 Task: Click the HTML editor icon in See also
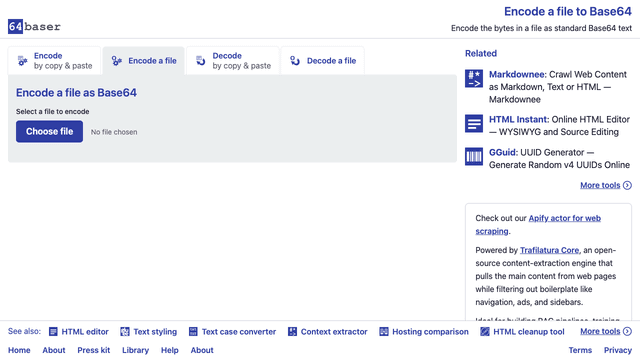click(x=53, y=331)
